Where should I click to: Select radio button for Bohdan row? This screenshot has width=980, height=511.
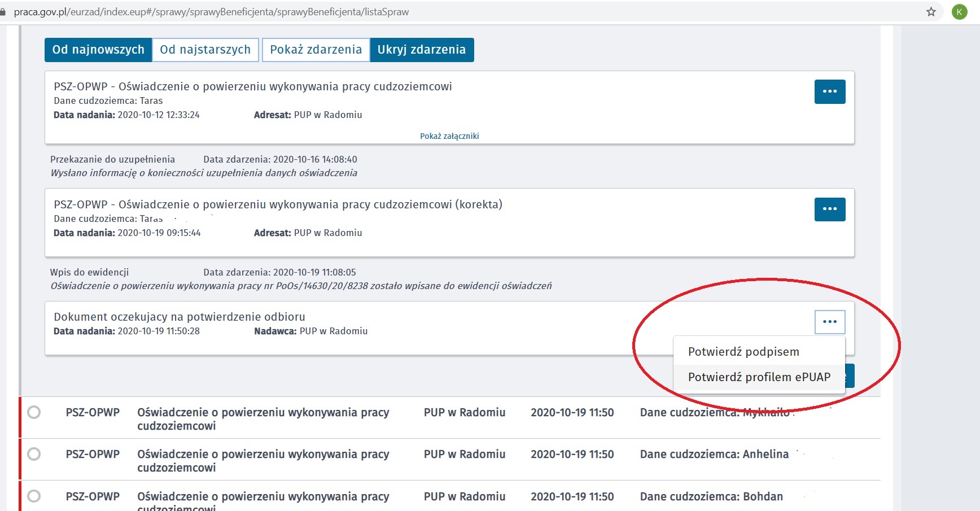34,496
